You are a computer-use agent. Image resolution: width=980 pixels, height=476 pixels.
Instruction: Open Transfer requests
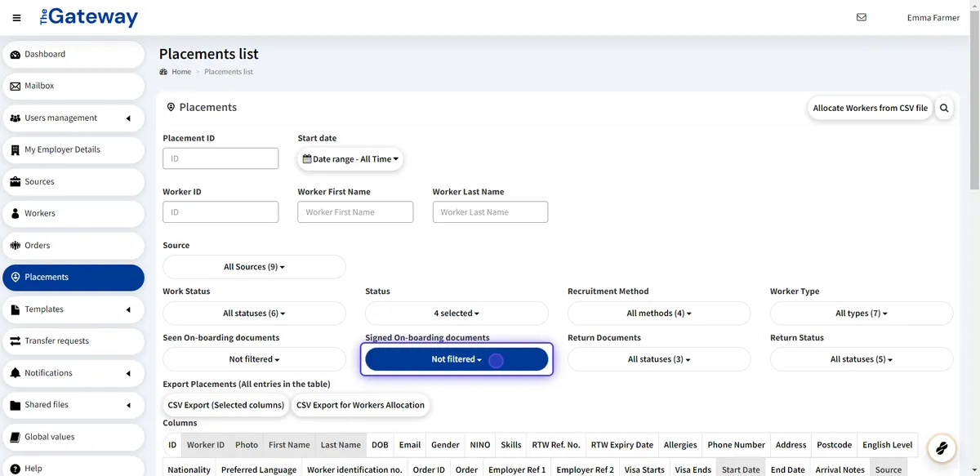tap(73, 340)
